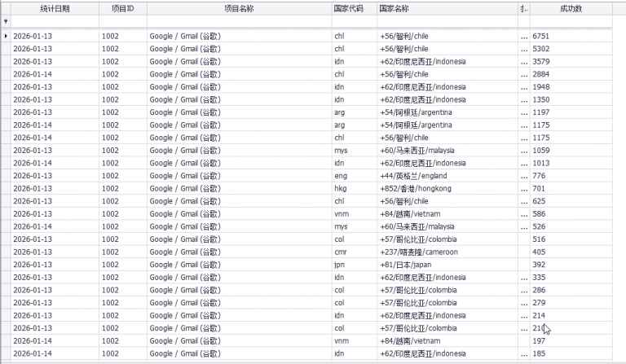Screen dimensions: 626x364
Task: Focus the filter box under 项目名称
Action: 239,21
